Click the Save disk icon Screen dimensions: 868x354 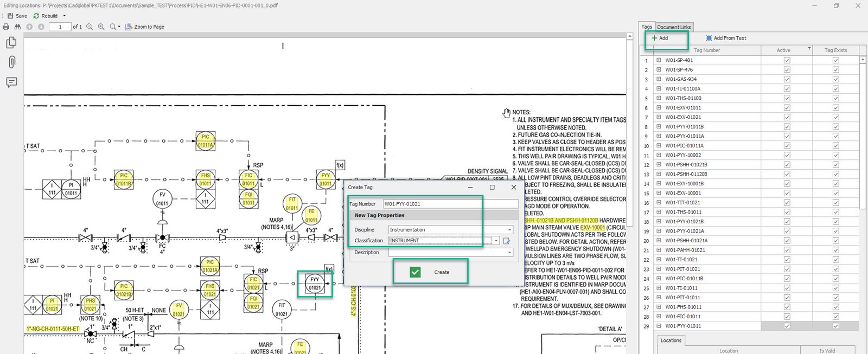pyautogui.click(x=10, y=16)
